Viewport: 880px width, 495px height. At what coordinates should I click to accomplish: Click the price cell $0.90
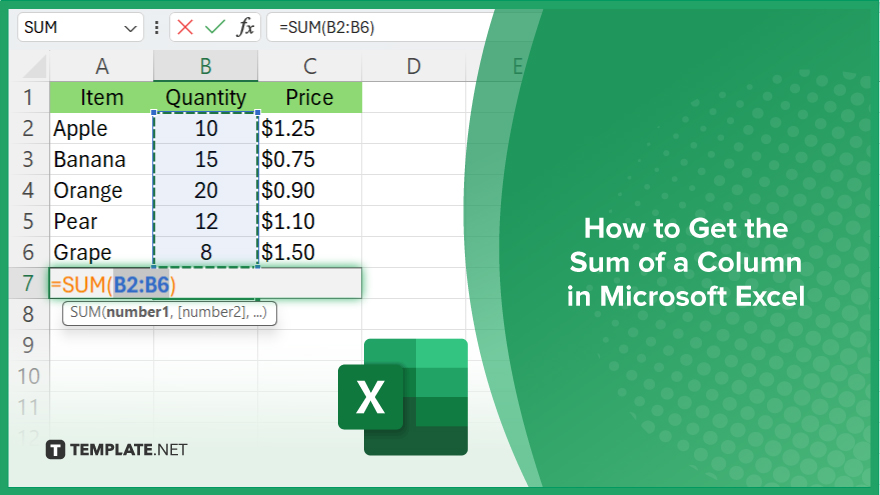coord(310,190)
